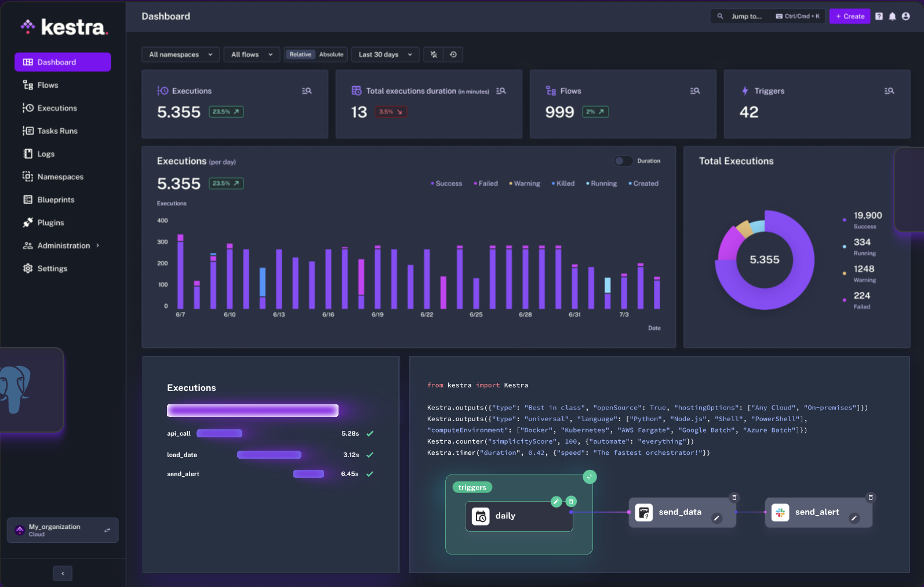Open Executions card search-list icon
The width and height of the screenshot is (924, 587).
(307, 91)
